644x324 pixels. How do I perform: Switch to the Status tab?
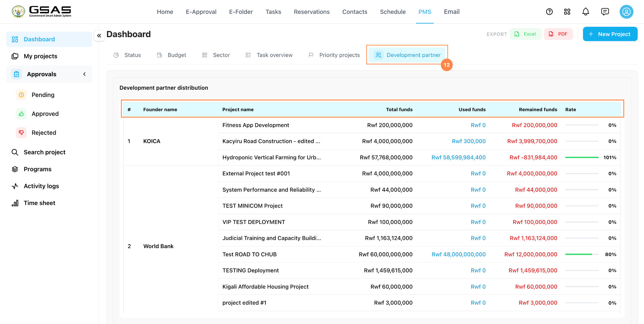click(127, 55)
